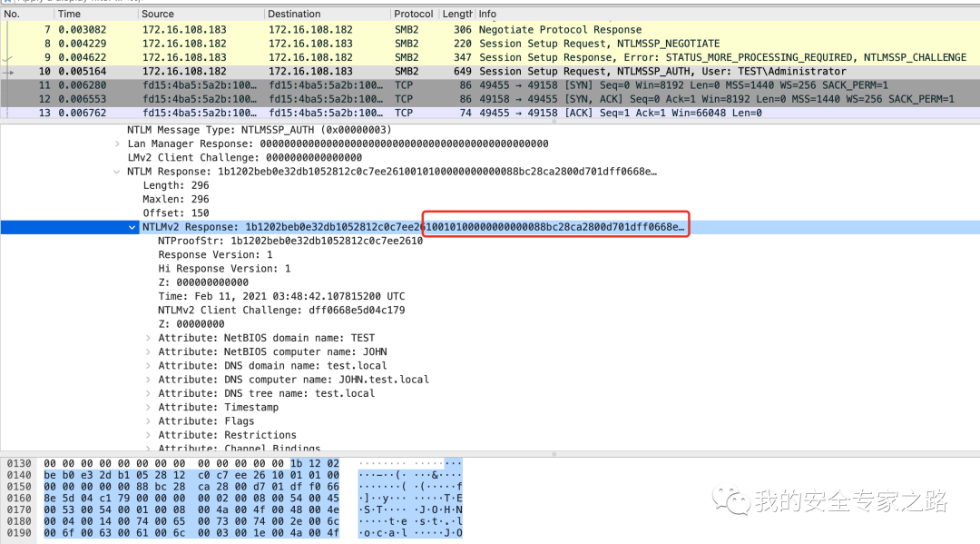Select packet 11 TCP SYN
Screen dimensions: 980x544
[490, 85]
